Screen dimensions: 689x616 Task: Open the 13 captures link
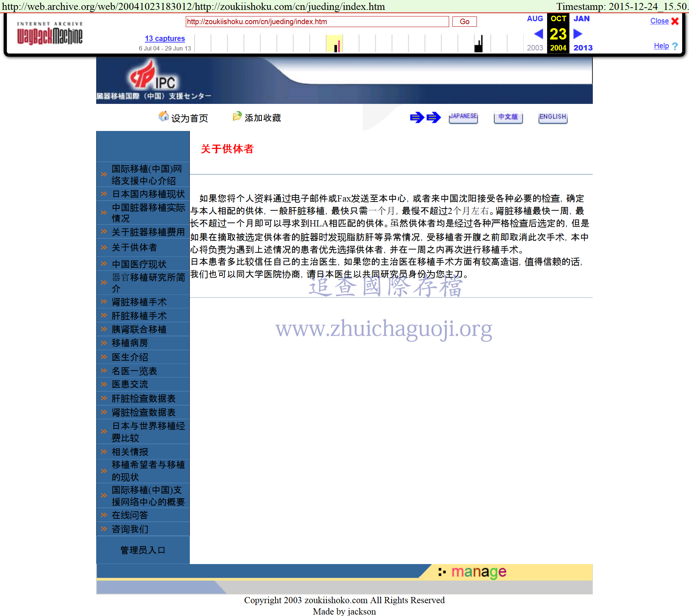(165, 38)
